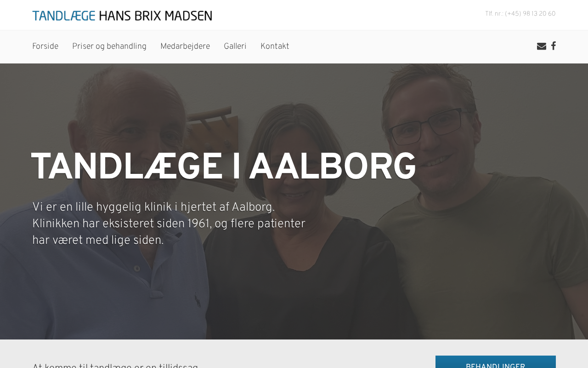The height and width of the screenshot is (368, 588).
Task: Select Medarbejdere in the navigation
Action: coord(185,46)
